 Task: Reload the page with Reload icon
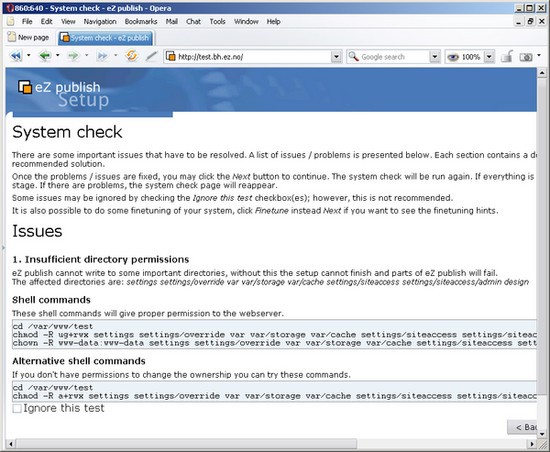[132, 56]
